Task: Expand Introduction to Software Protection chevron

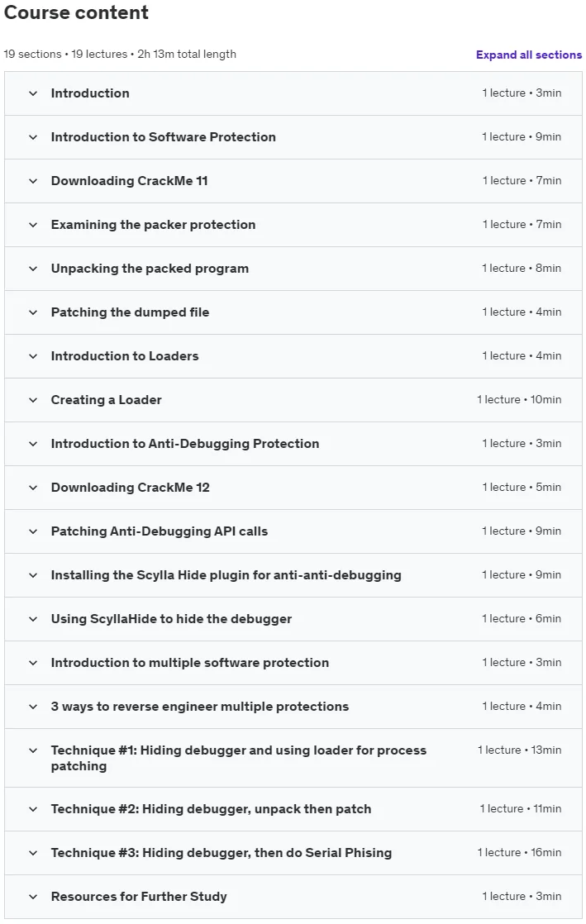Action: 33,137
